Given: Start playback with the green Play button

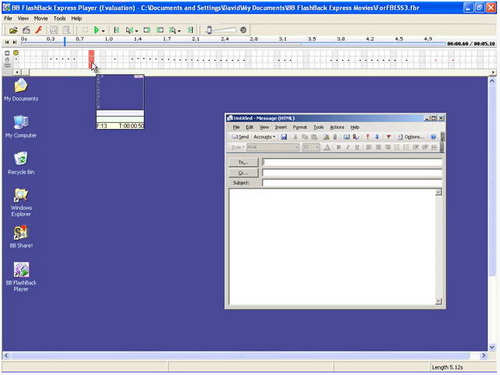Looking at the screenshot, I should 96,30.
